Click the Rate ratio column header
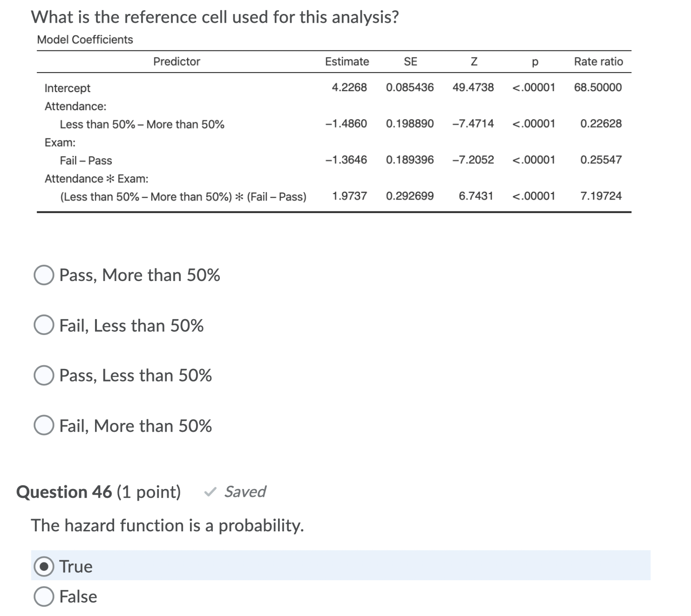691x616 pixels. [598, 61]
